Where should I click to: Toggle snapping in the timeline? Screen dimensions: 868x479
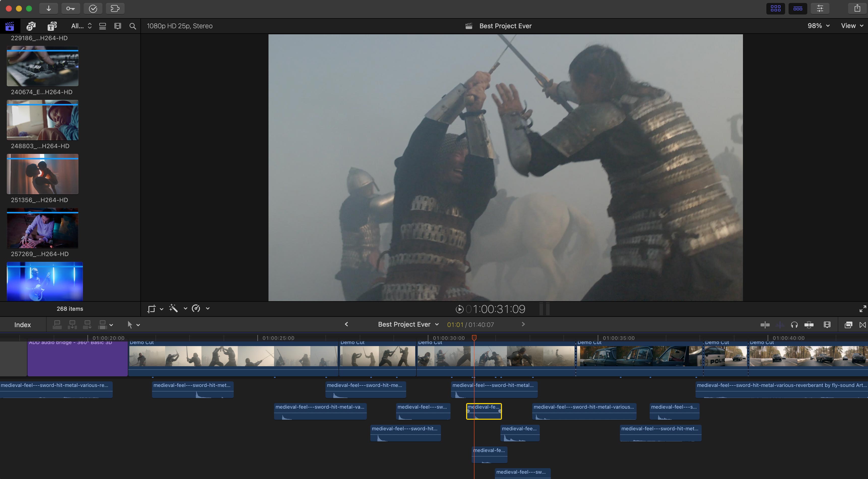pos(809,325)
